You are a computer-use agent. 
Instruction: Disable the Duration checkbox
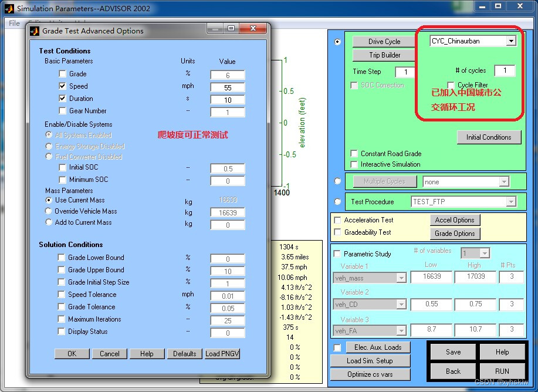[62, 98]
